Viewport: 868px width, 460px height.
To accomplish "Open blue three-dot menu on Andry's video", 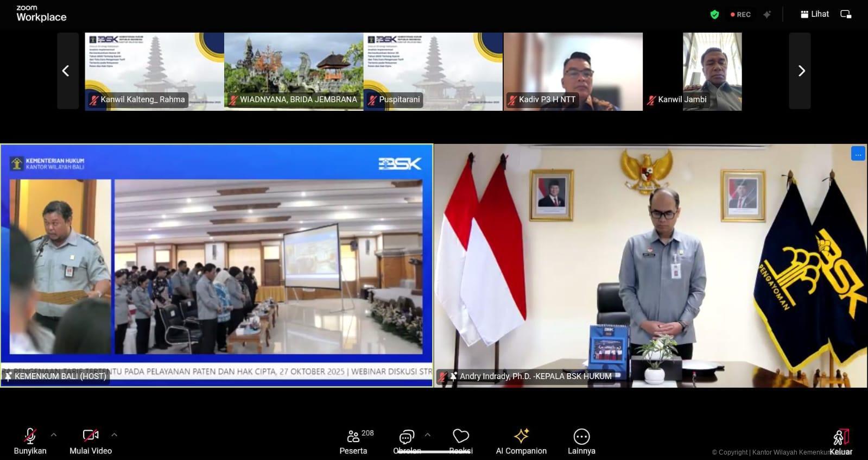I will [x=858, y=154].
